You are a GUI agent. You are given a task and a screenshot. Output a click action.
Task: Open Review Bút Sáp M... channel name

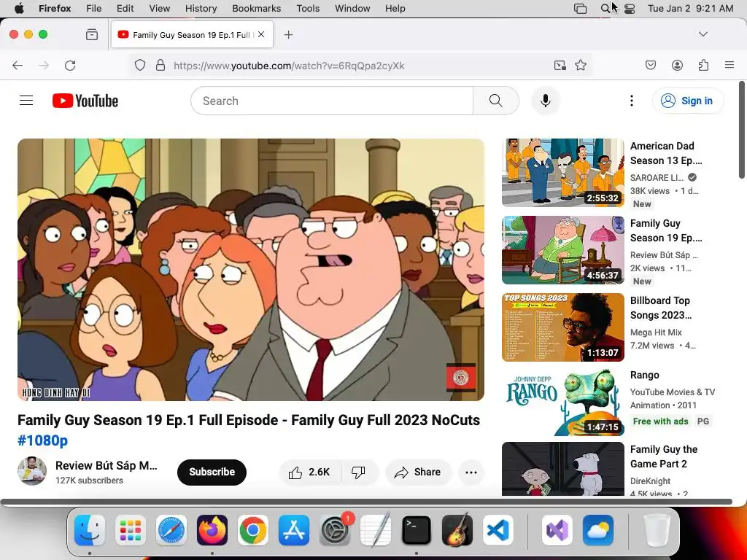[x=107, y=465]
